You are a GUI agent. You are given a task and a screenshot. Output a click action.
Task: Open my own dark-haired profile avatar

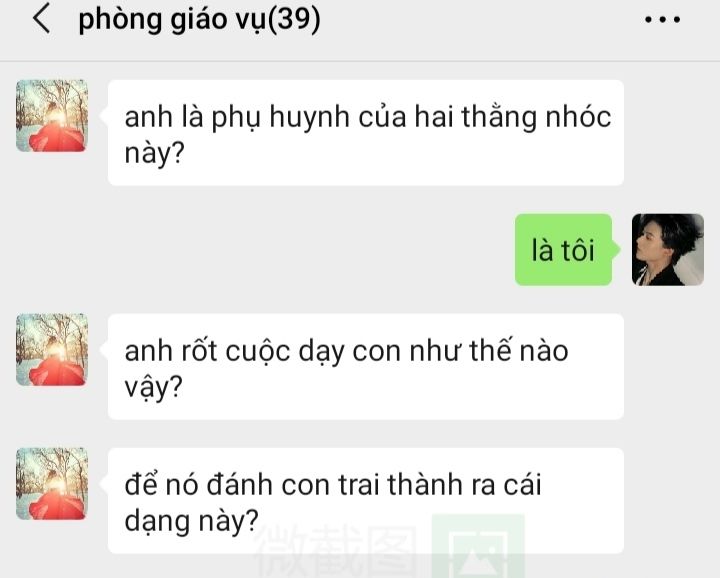pos(668,249)
